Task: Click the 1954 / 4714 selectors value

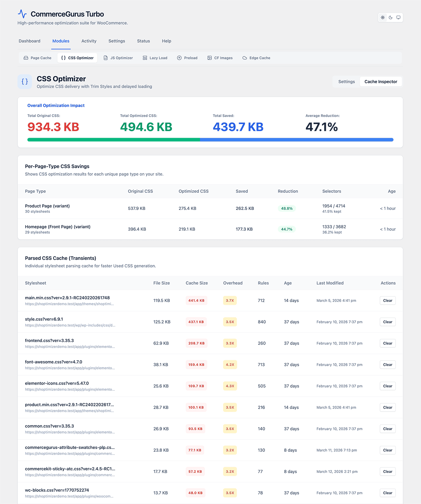Action: pos(334,206)
